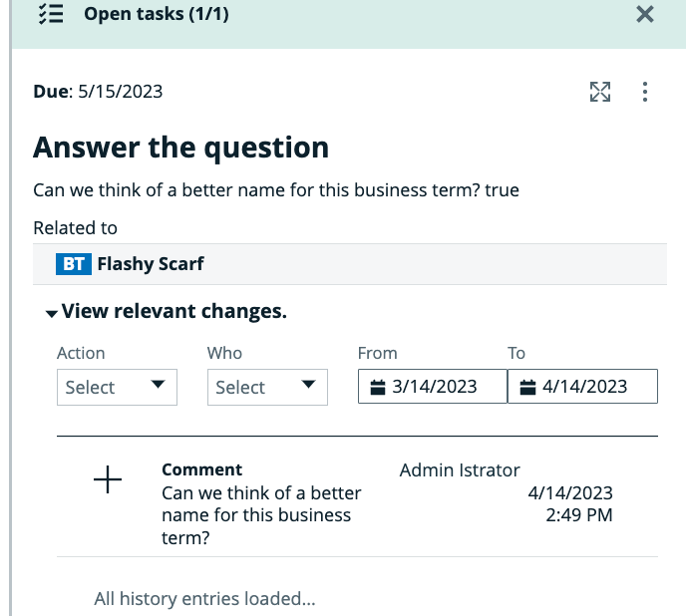Close the Open tasks panel
This screenshot has width=686, height=616.
click(x=645, y=14)
